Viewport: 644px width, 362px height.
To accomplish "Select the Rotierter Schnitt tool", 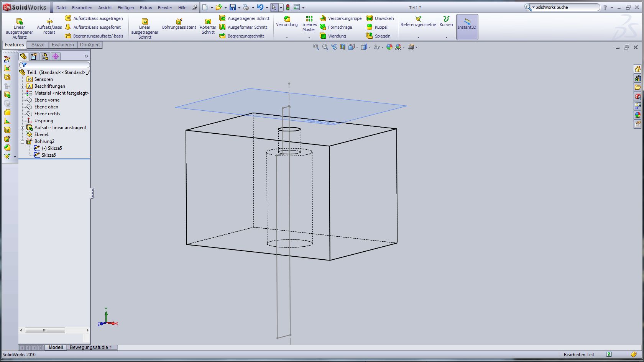I will 208,26.
